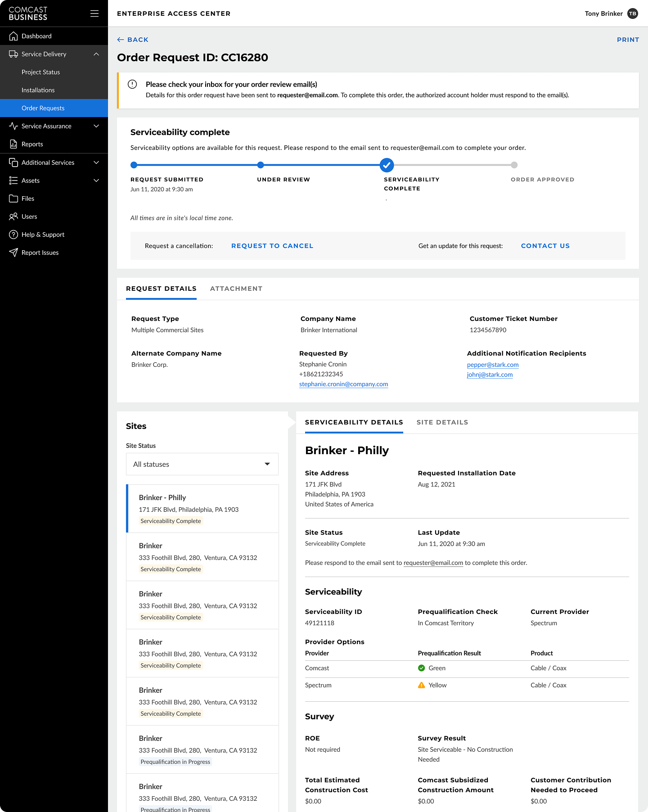
Task: Open johnj@stark.com email link
Action: [490, 374]
